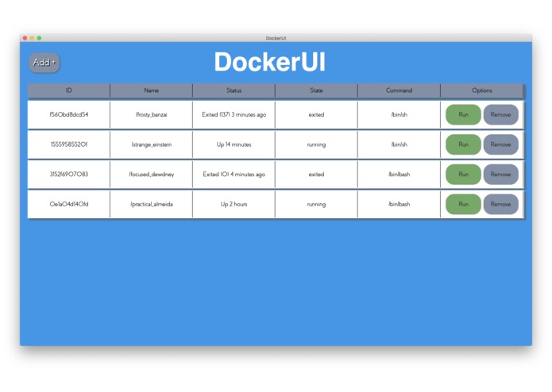Screen dimensions: 552x392
Task: Select the /focused_dewdney name cell
Action: tap(152, 175)
